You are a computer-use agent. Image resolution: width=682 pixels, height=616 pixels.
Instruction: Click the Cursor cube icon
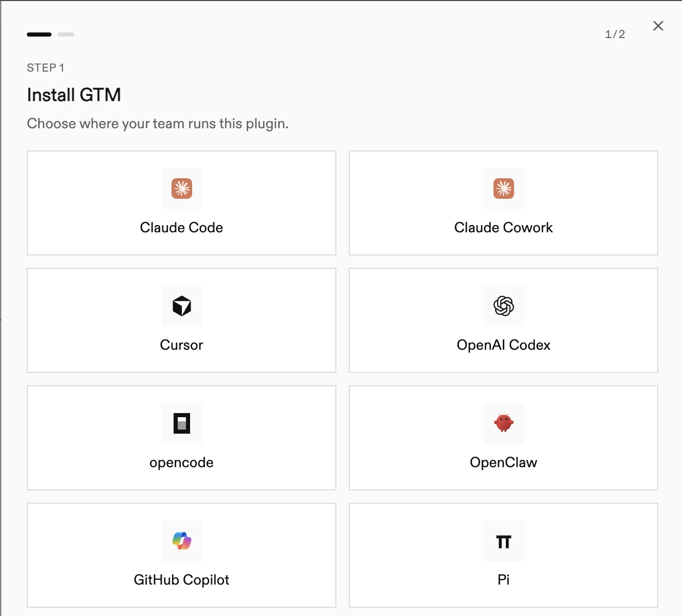tap(182, 306)
